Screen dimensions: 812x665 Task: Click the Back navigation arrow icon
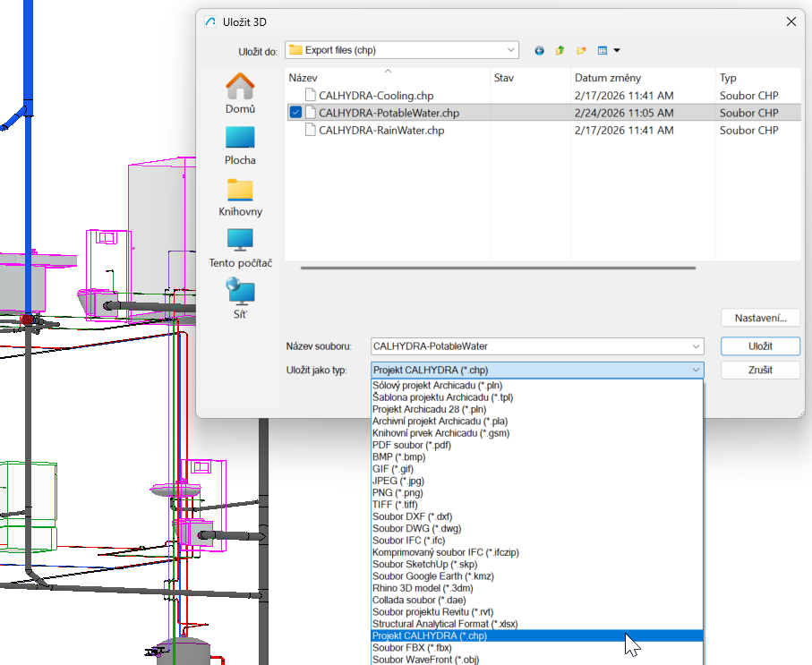click(x=539, y=51)
